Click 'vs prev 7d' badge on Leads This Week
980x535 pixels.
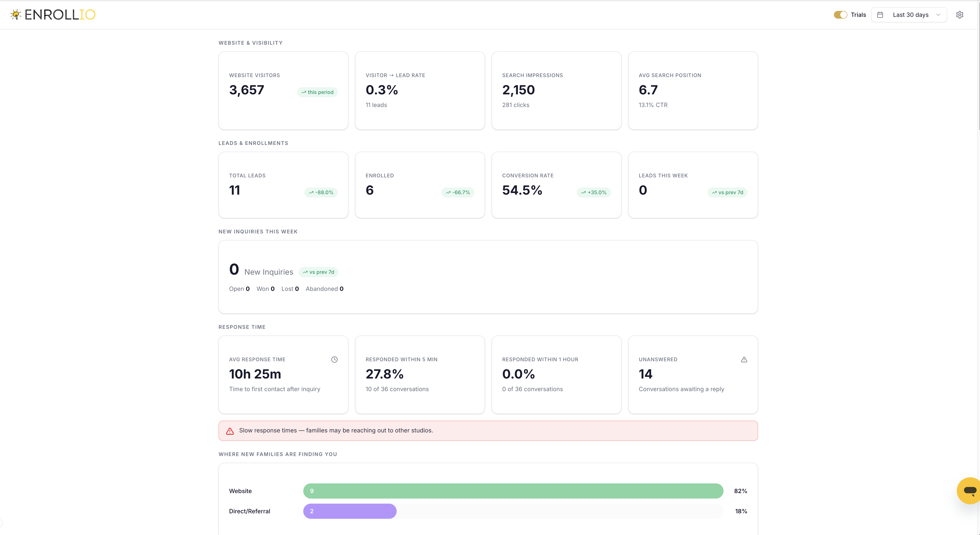(x=727, y=192)
